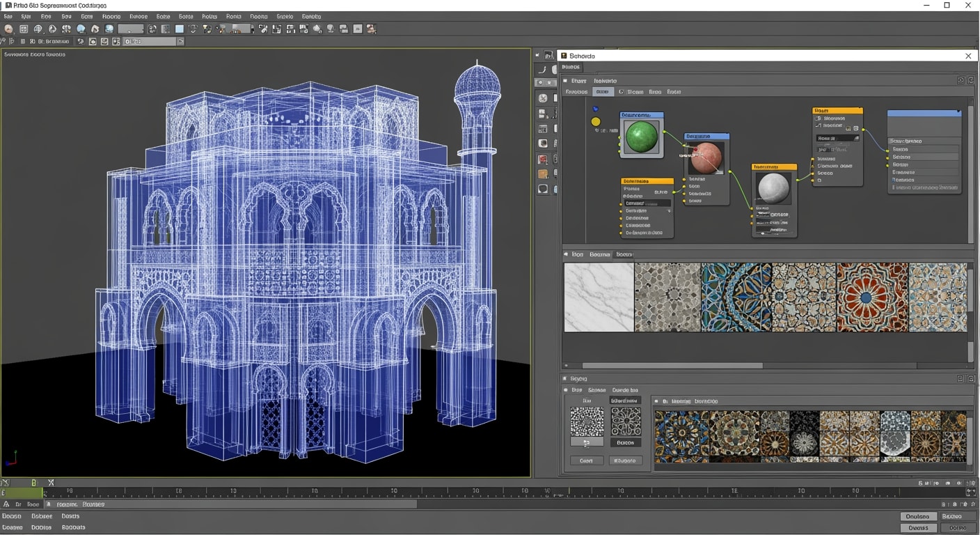Click the top-right button pair's left button at bottom

[917, 516]
